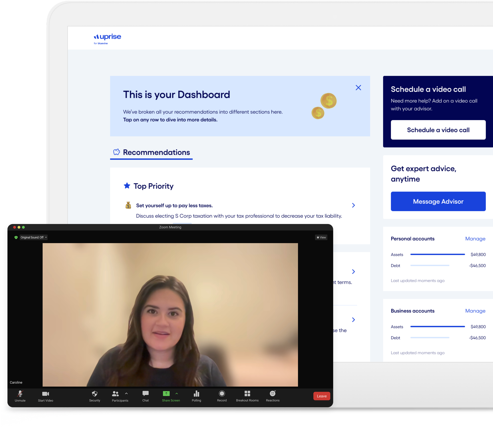Open the Reactions menu
493x448 pixels.
pyautogui.click(x=273, y=394)
